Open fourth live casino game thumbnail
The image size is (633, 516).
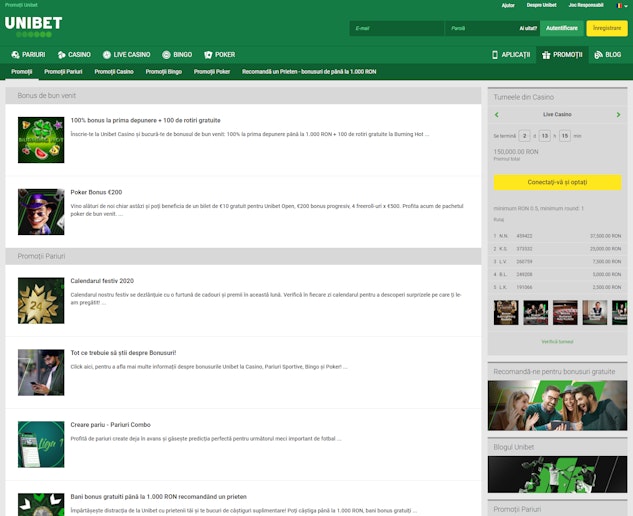(595, 312)
